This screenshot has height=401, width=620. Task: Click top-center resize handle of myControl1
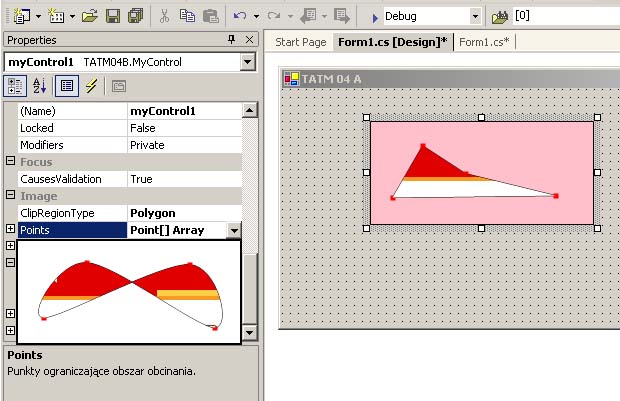[x=481, y=117]
